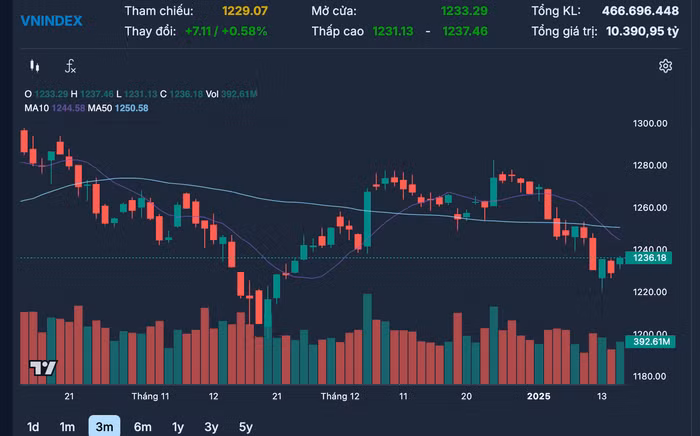Image resolution: width=700 pixels, height=436 pixels.
Task: Click the current price label 1236.18
Action: [x=648, y=257]
